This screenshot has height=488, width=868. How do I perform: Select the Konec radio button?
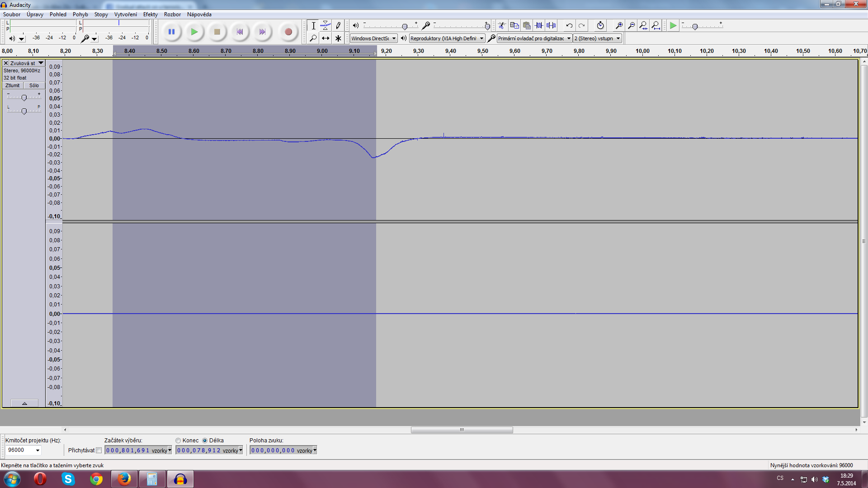point(178,441)
